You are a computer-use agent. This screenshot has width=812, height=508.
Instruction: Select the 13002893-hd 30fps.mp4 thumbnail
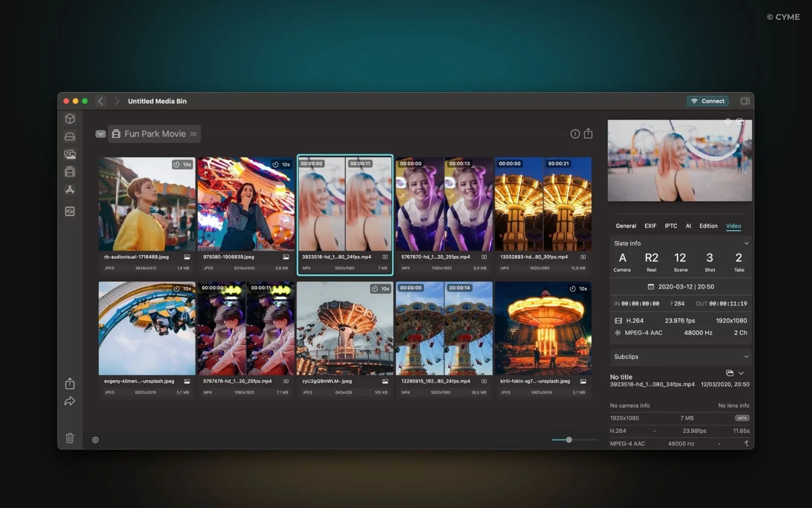543,204
